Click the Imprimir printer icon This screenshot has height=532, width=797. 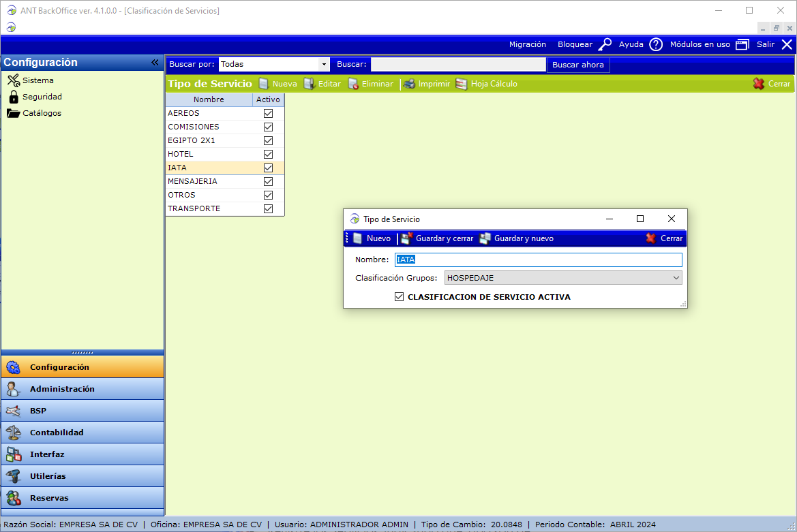(409, 84)
